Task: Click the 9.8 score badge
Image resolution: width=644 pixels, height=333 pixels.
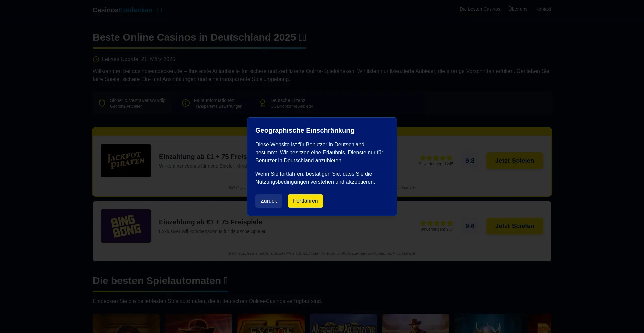Action: [470, 161]
